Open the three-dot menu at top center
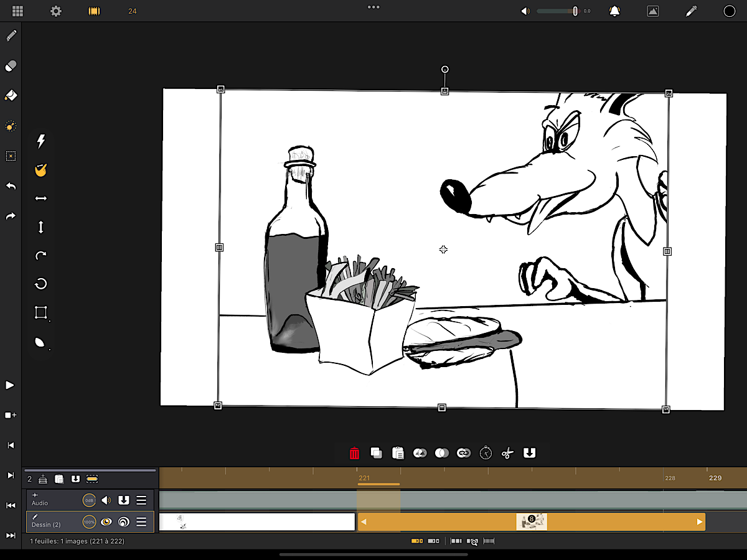This screenshot has height=560, width=747. (x=374, y=7)
